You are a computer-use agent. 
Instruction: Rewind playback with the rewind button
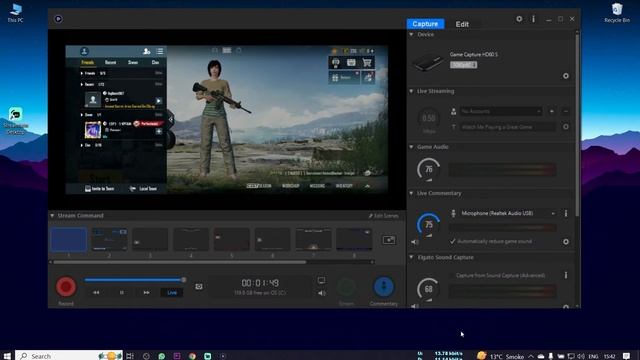tap(96, 292)
